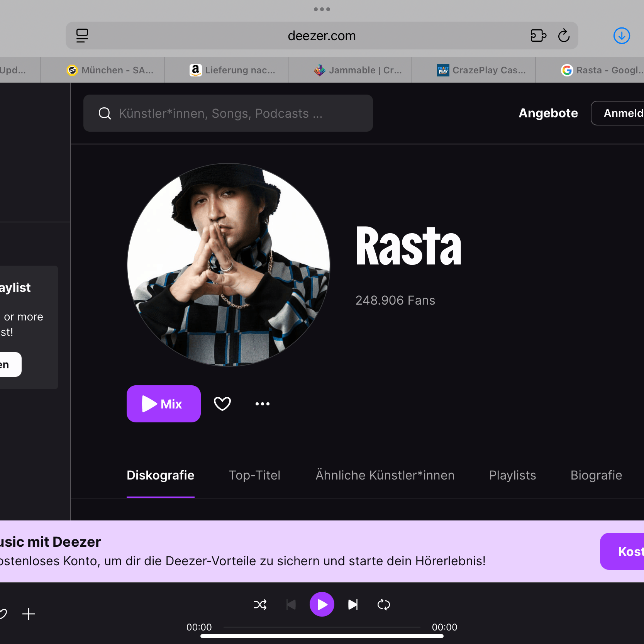Open the Playlists tab
The image size is (644, 644).
513,475
